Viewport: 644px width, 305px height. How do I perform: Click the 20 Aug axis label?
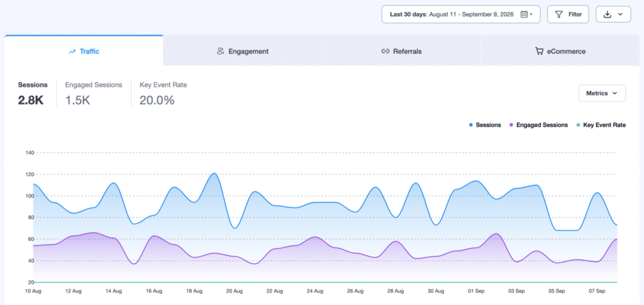click(x=235, y=291)
